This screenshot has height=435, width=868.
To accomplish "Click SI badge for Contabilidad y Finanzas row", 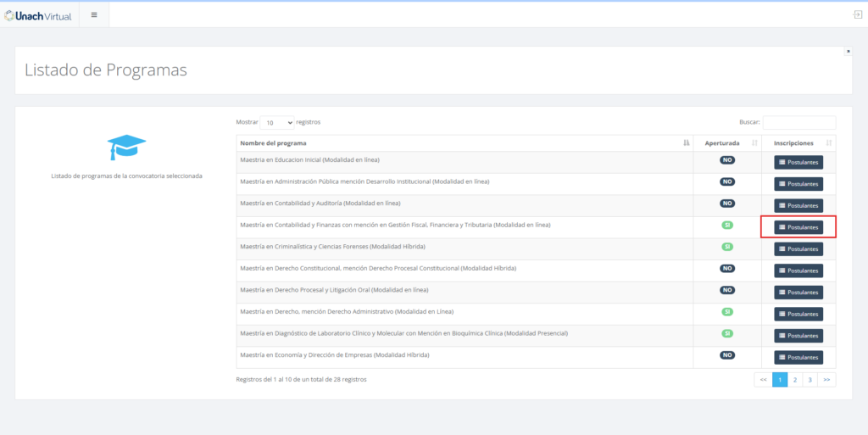I will (726, 225).
